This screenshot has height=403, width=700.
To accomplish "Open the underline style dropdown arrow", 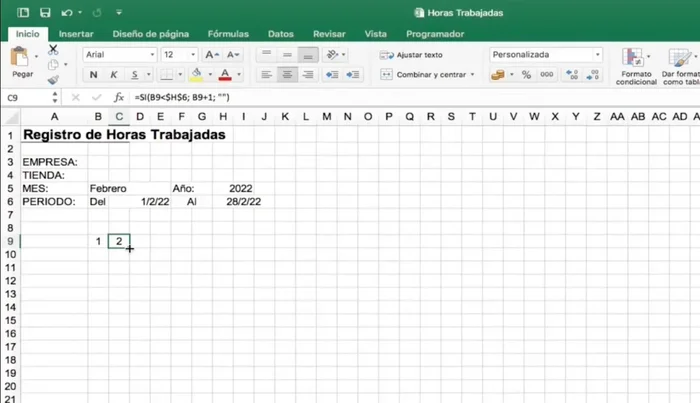I will pyautogui.click(x=149, y=75).
